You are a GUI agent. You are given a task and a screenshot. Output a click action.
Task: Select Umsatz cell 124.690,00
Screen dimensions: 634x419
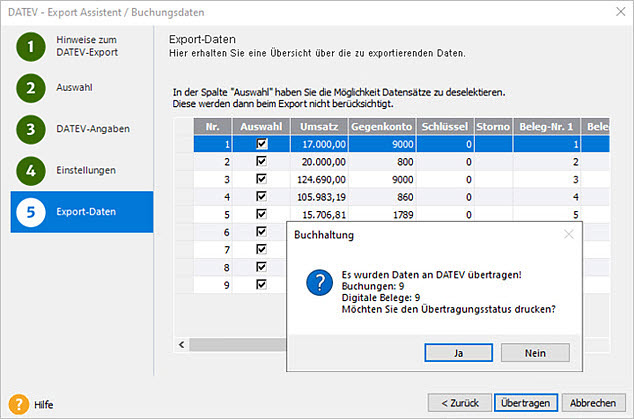319,180
